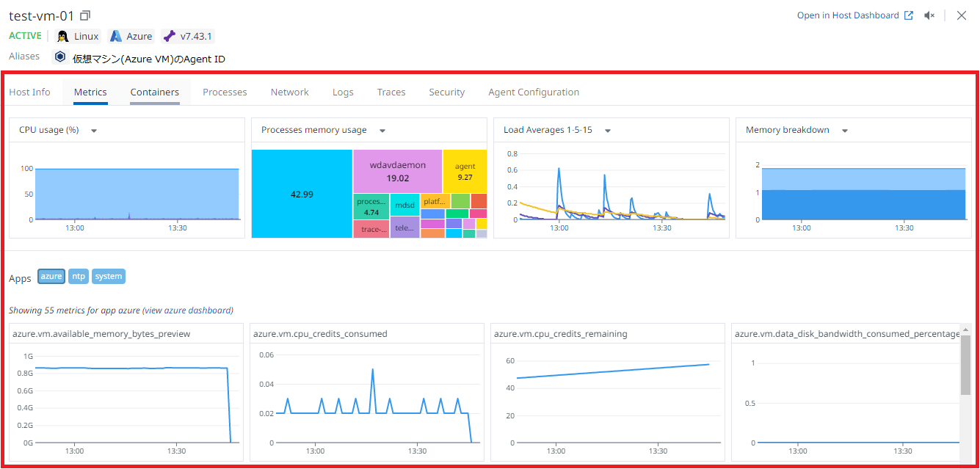The height and width of the screenshot is (469, 980).
Task: Select the system app filter
Action: pos(109,277)
